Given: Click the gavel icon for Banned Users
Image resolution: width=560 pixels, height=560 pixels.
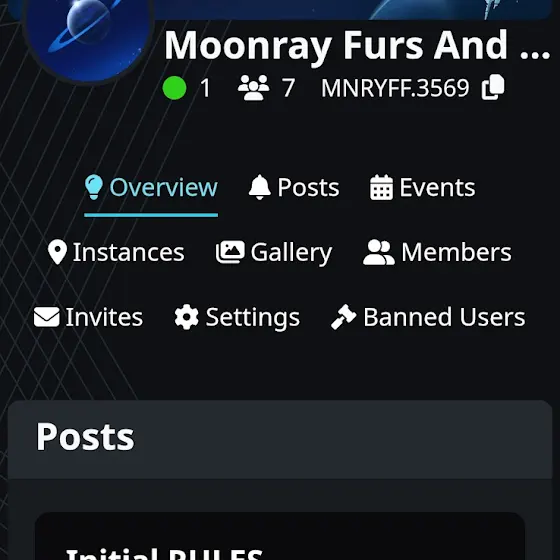Looking at the screenshot, I should coord(343,317).
